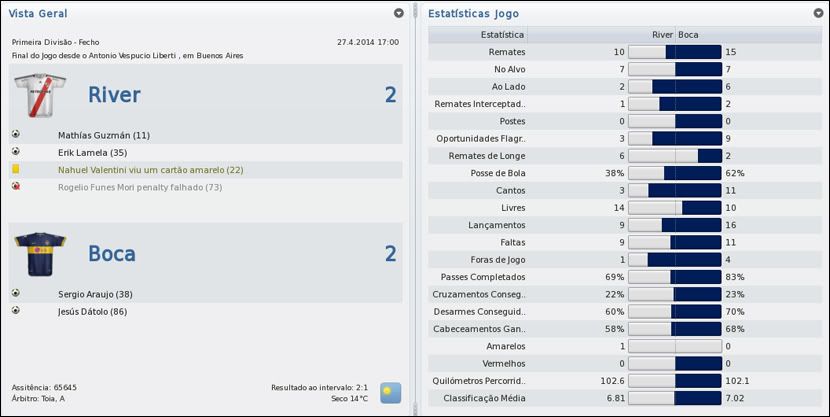This screenshot has width=830, height=417.
Task: Click goal ball icon beside Erik Lamela
Action: (16, 152)
